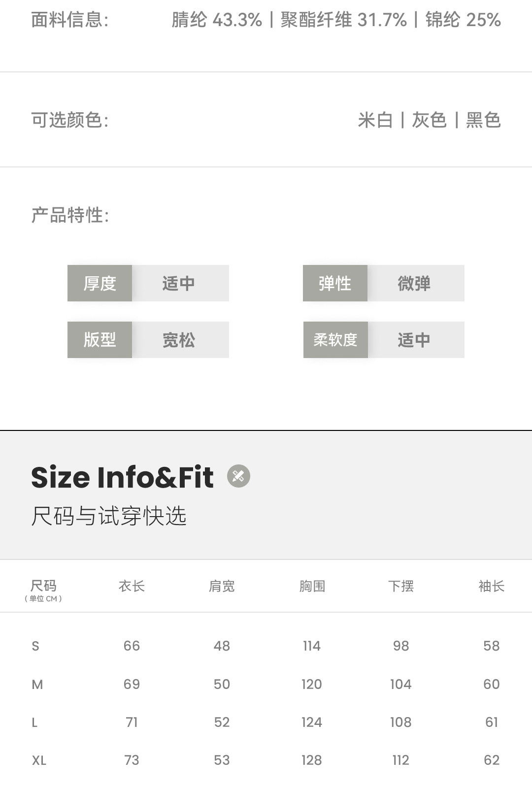
Task: Click the ruler-pencil icon beside Size Info&Fit
Action: click(238, 476)
